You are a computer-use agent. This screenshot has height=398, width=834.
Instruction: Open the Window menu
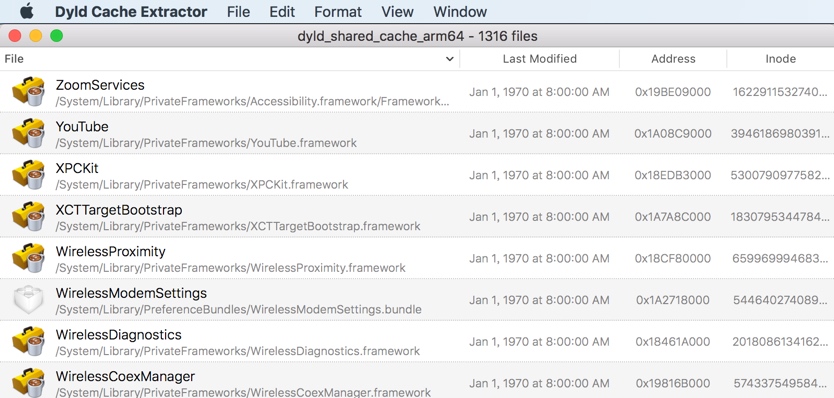[x=460, y=12]
